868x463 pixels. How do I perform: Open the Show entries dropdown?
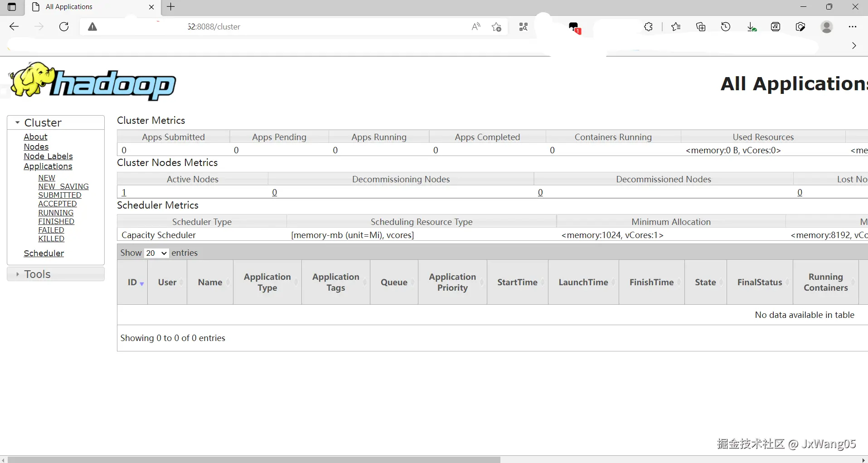point(156,253)
